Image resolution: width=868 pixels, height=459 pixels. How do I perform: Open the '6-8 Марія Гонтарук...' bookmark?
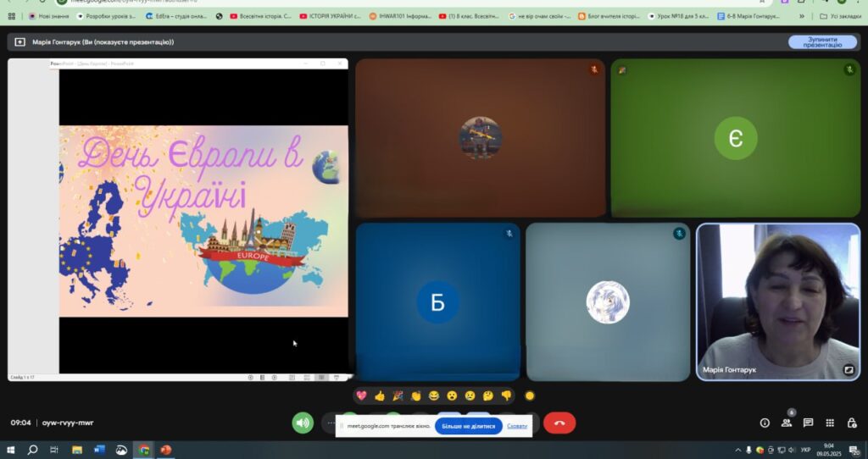click(x=748, y=17)
